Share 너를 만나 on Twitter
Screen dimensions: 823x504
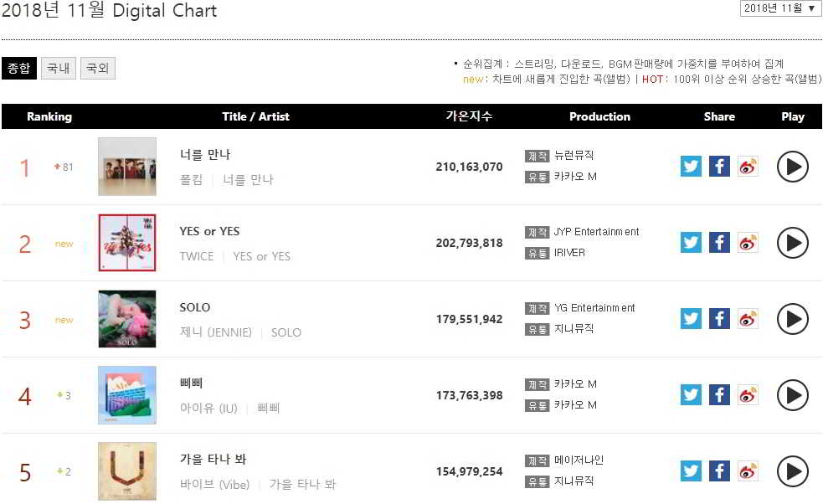(x=691, y=166)
